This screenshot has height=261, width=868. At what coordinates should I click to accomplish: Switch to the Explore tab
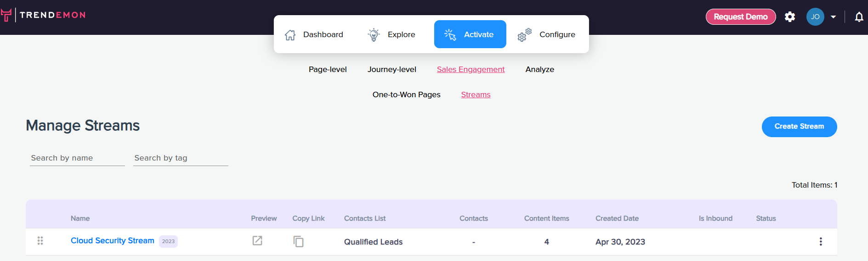(x=392, y=34)
